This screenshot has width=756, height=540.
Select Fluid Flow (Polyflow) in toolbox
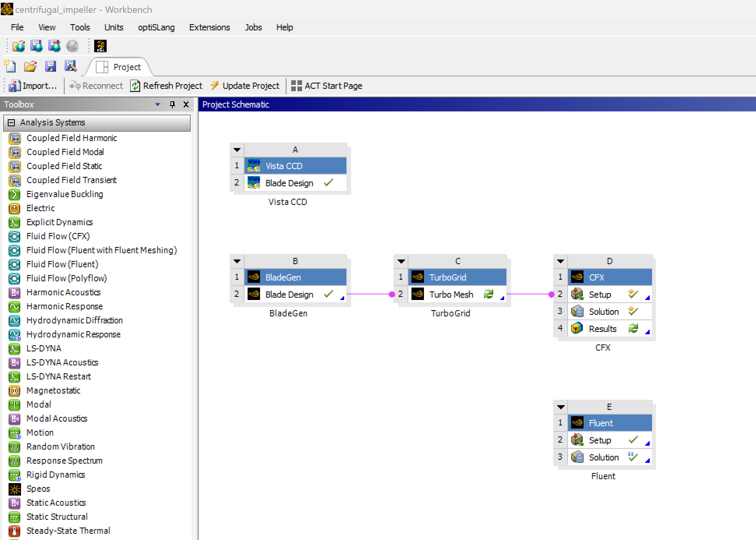(x=67, y=278)
